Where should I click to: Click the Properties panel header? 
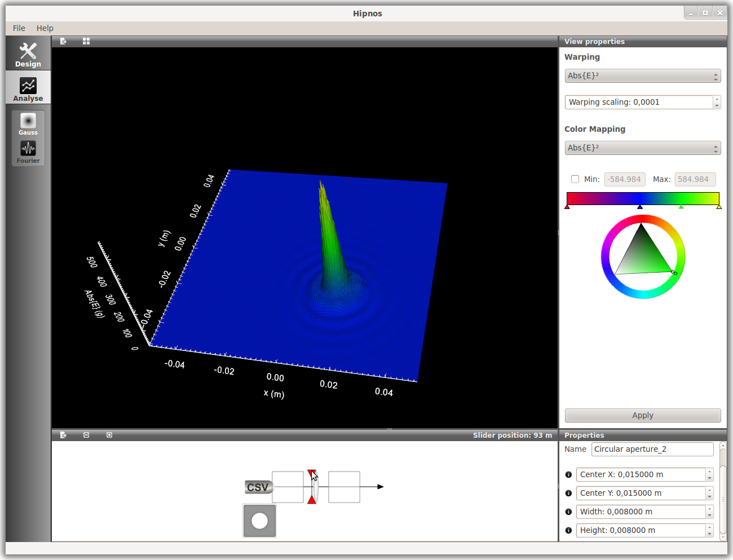coord(643,435)
